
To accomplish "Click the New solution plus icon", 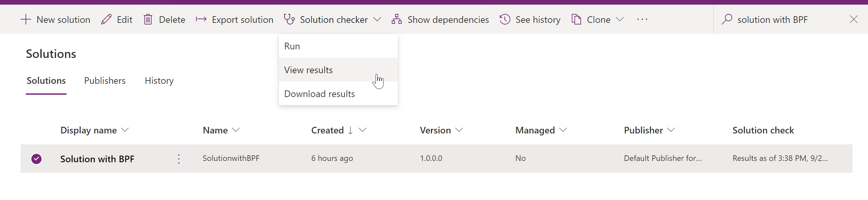I will 26,19.
